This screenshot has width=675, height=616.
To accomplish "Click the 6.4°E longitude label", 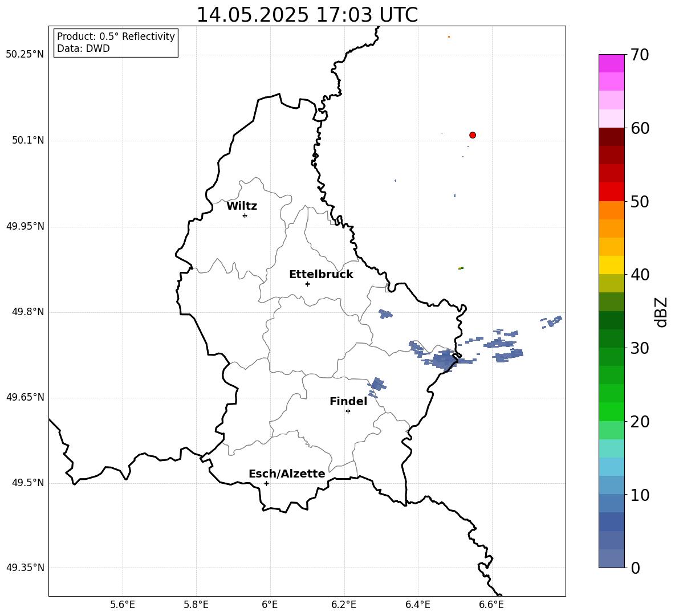I will tap(417, 605).
